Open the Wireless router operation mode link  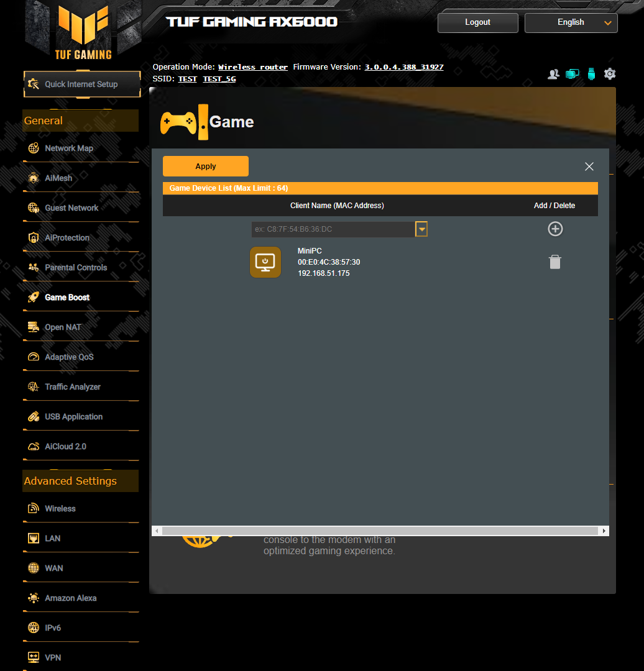click(253, 66)
